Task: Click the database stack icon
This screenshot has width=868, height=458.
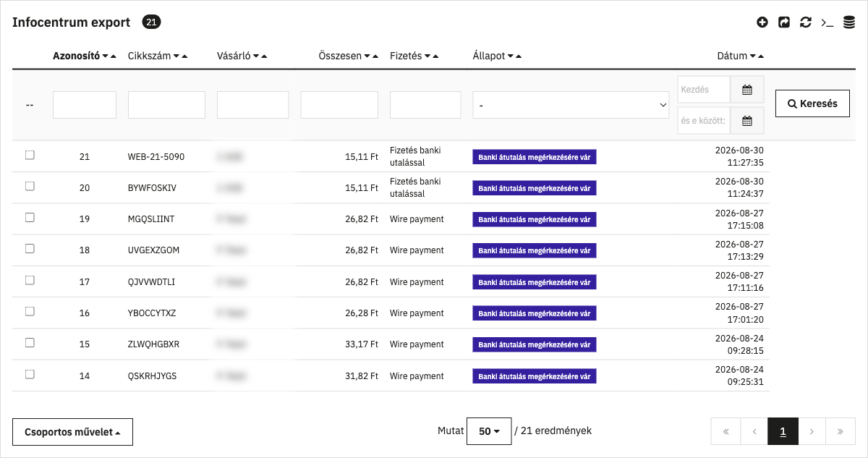Action: click(x=849, y=22)
